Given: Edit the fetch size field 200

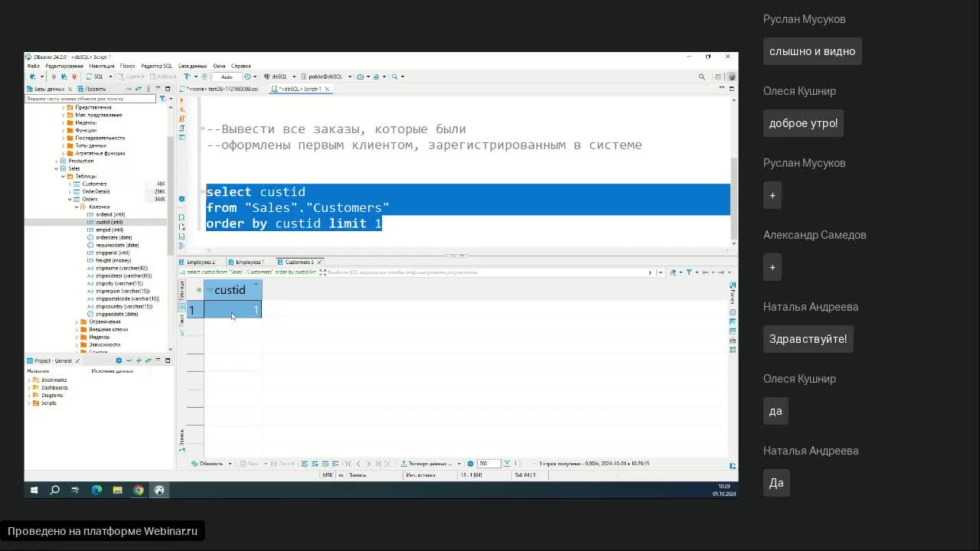Looking at the screenshot, I should point(488,464).
